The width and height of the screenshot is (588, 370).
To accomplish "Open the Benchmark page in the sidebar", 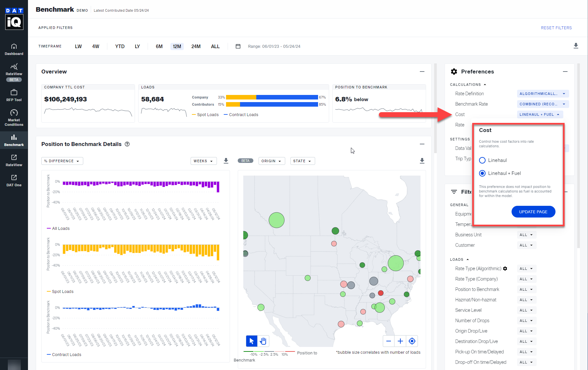I will (x=14, y=140).
